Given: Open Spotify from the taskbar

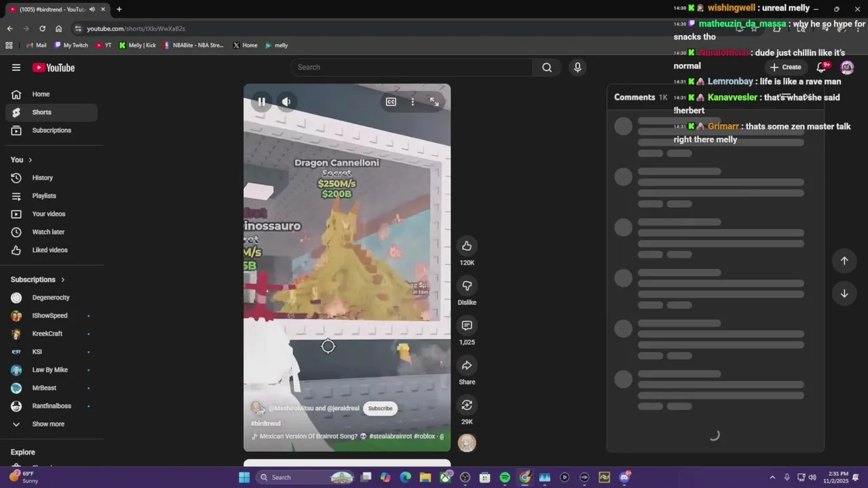Looking at the screenshot, I should (x=505, y=477).
